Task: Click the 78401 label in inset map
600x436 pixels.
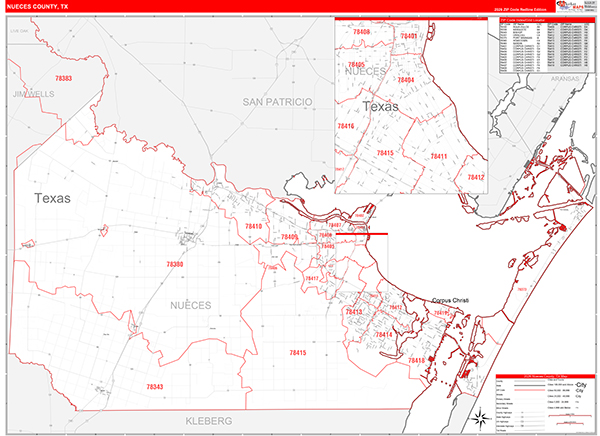Action: point(409,36)
